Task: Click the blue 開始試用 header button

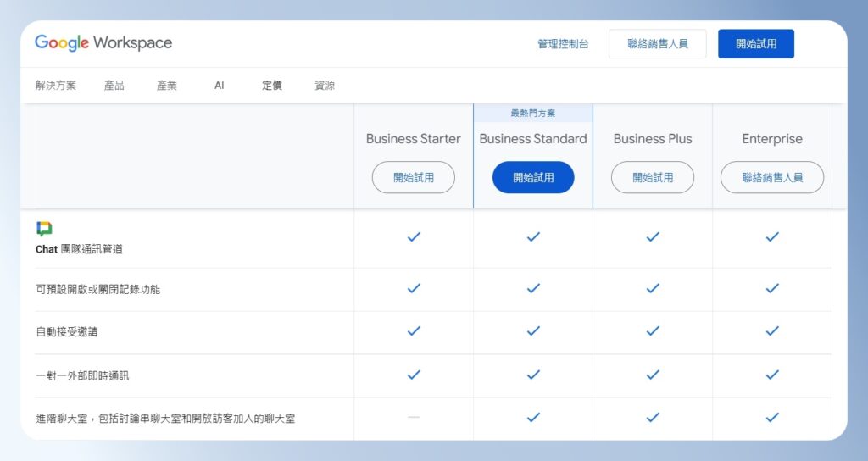Action: click(756, 44)
